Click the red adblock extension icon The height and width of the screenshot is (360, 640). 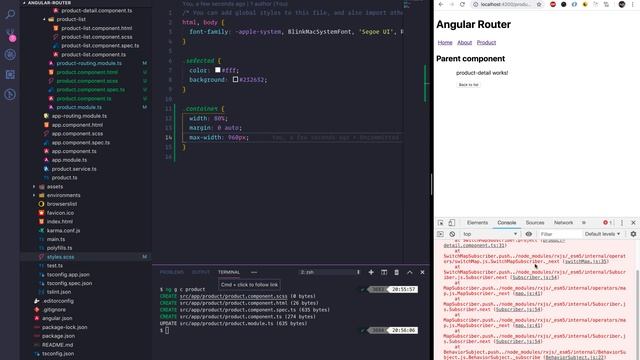pos(553,4)
